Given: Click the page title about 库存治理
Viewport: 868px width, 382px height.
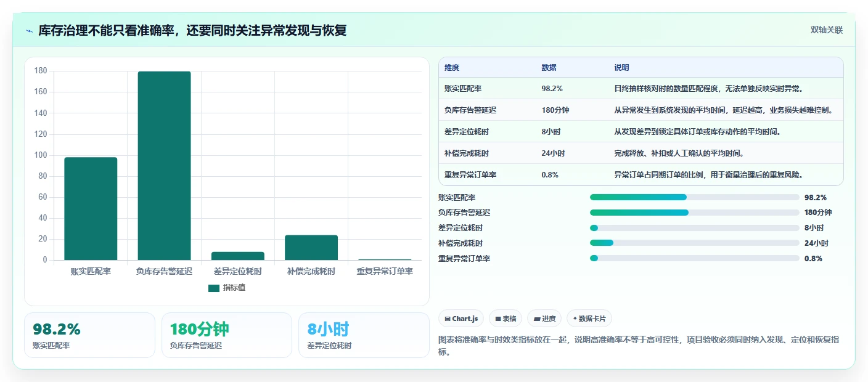Looking at the screenshot, I should tap(192, 30).
